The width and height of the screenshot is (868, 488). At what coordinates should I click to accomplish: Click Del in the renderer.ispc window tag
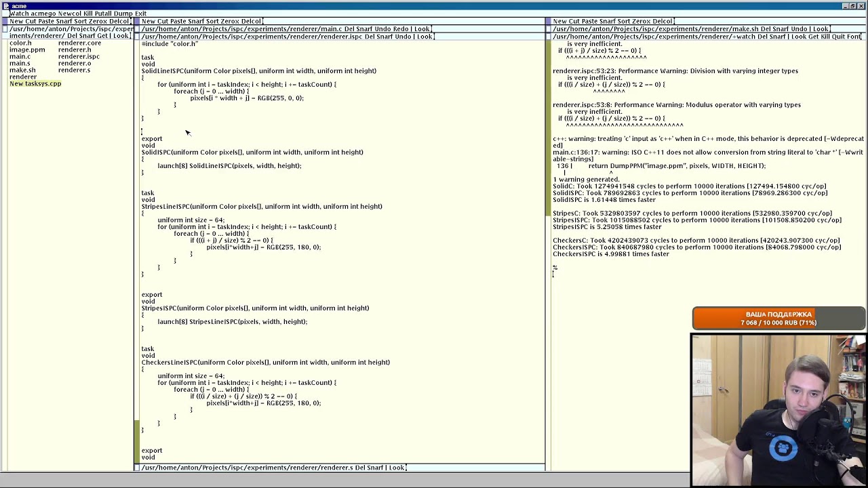(x=370, y=37)
